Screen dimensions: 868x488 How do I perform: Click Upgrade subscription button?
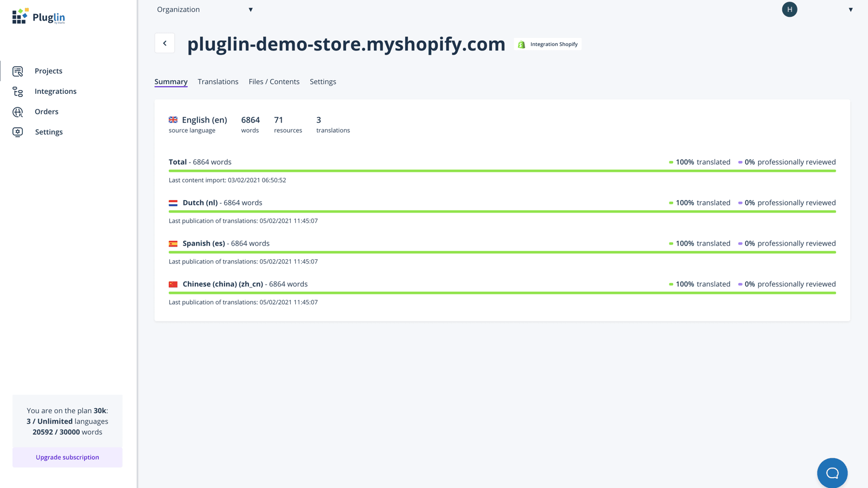click(67, 457)
